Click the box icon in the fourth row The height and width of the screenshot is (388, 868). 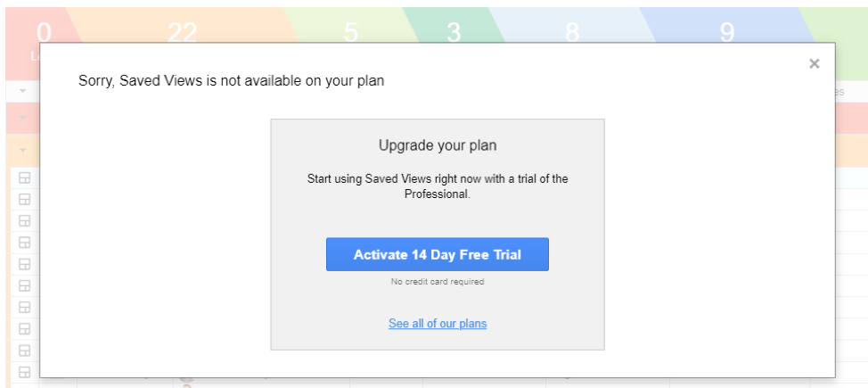(x=24, y=243)
